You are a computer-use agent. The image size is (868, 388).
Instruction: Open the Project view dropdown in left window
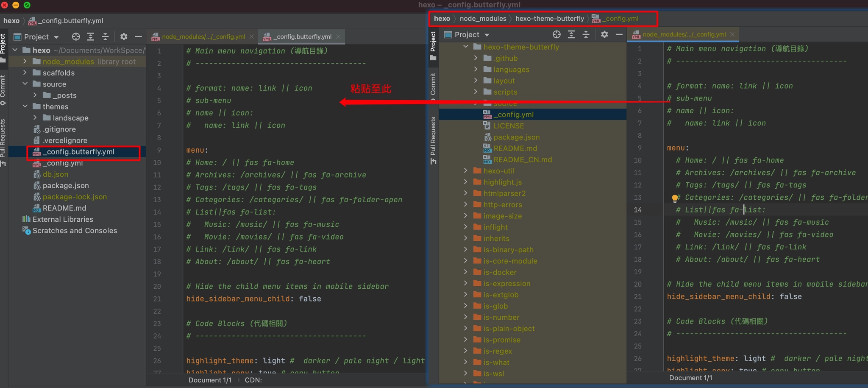pyautogui.click(x=56, y=37)
